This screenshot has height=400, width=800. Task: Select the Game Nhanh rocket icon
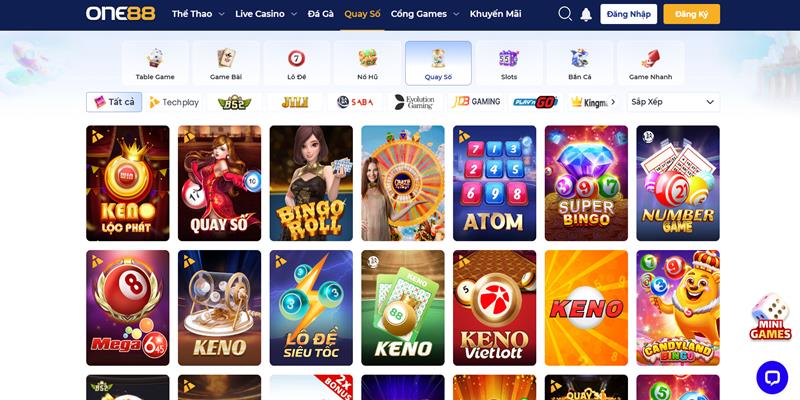[x=651, y=58]
